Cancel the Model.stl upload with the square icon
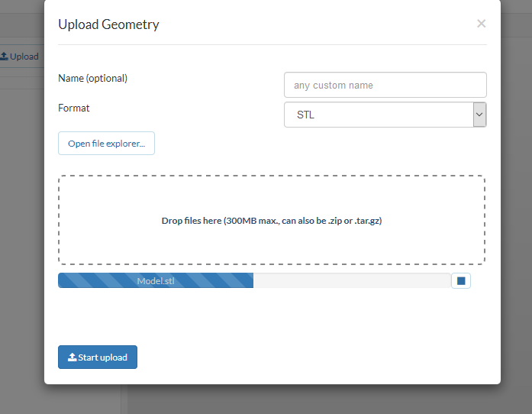 click(461, 281)
